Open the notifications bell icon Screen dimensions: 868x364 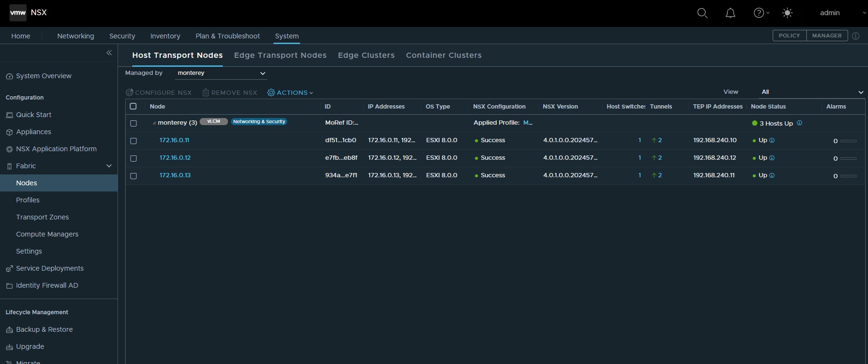click(x=731, y=13)
